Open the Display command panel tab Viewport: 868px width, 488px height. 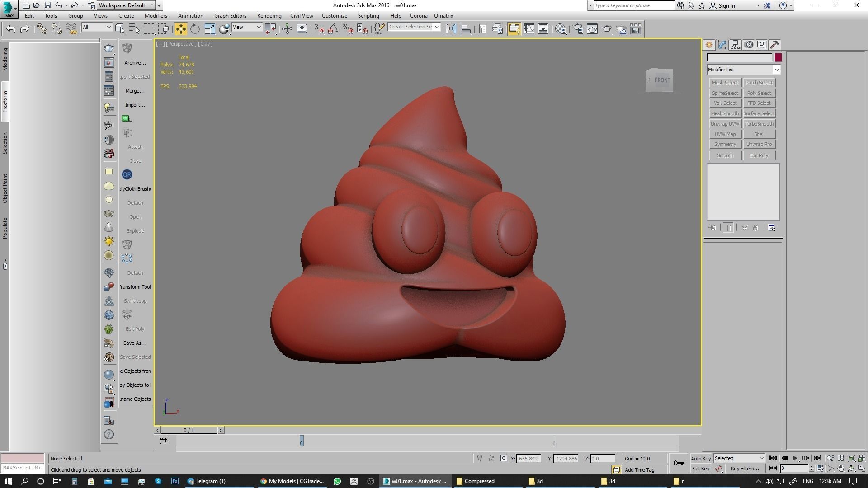762,45
